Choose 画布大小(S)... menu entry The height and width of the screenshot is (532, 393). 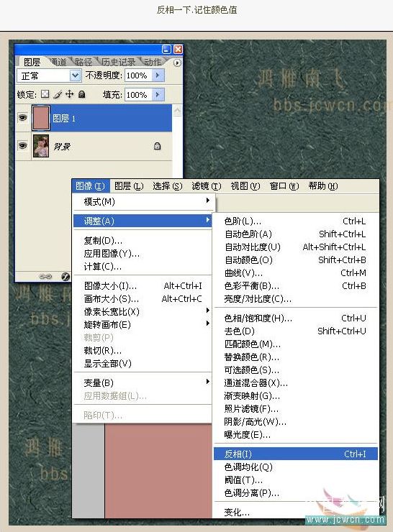143,299
